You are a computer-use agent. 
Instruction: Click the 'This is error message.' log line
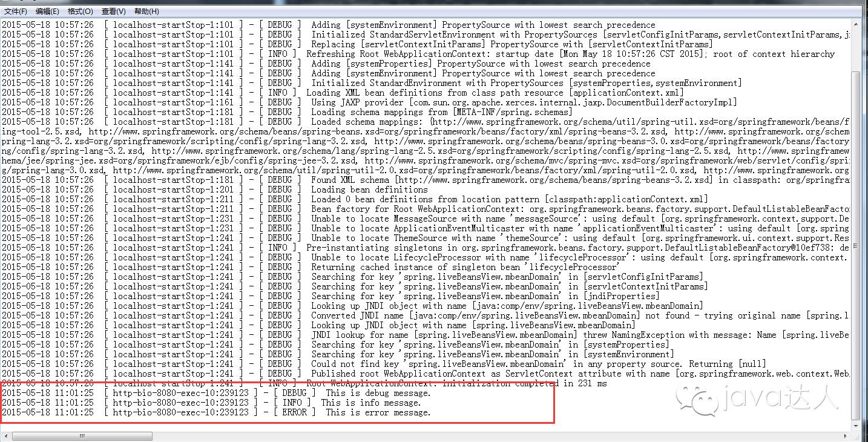click(216, 412)
